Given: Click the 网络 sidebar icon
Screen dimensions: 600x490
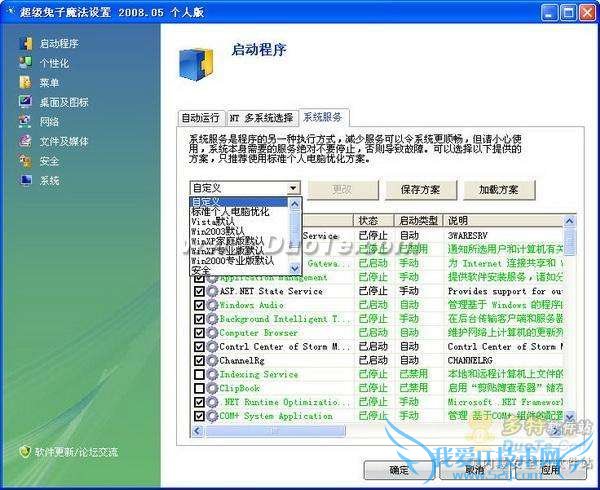Looking at the screenshot, I should click(x=26, y=121).
